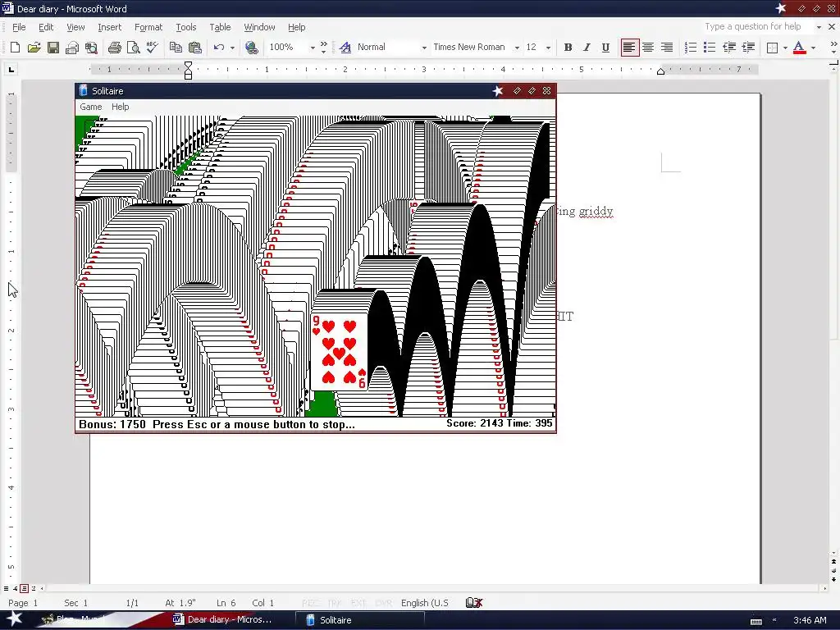Expand Formatting toolbar options chevron
This screenshot has height=630, width=840.
tap(833, 47)
